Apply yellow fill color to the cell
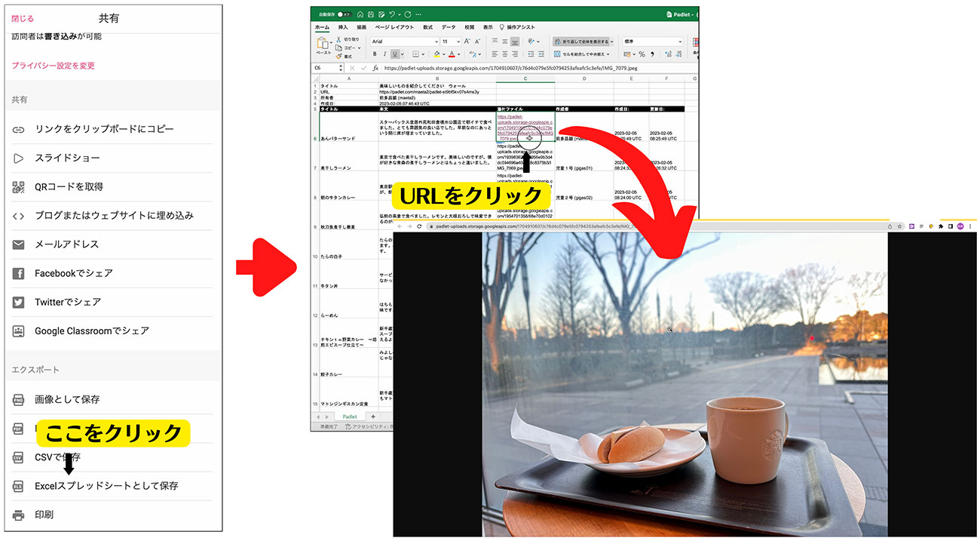Viewport: 980px width, 541px height. (x=437, y=54)
